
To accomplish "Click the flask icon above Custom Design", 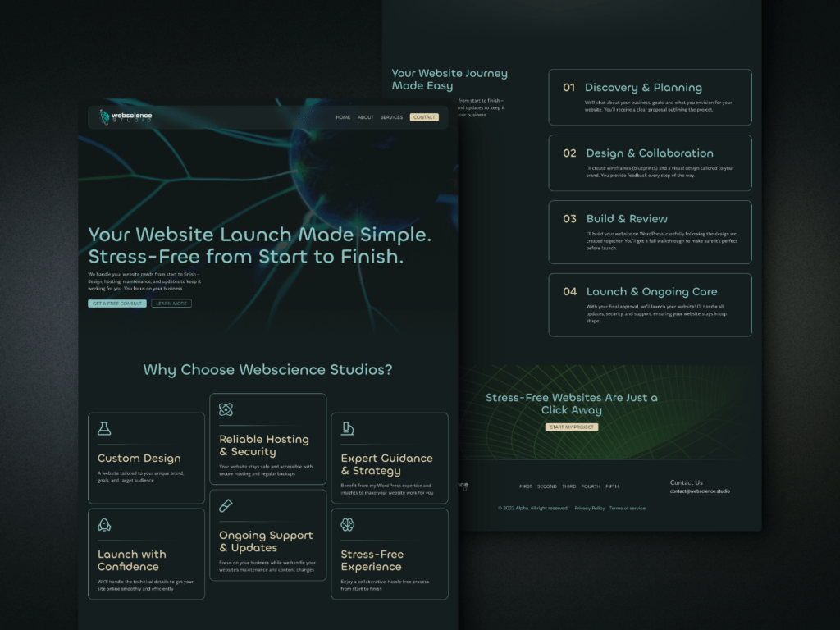I will (104, 428).
